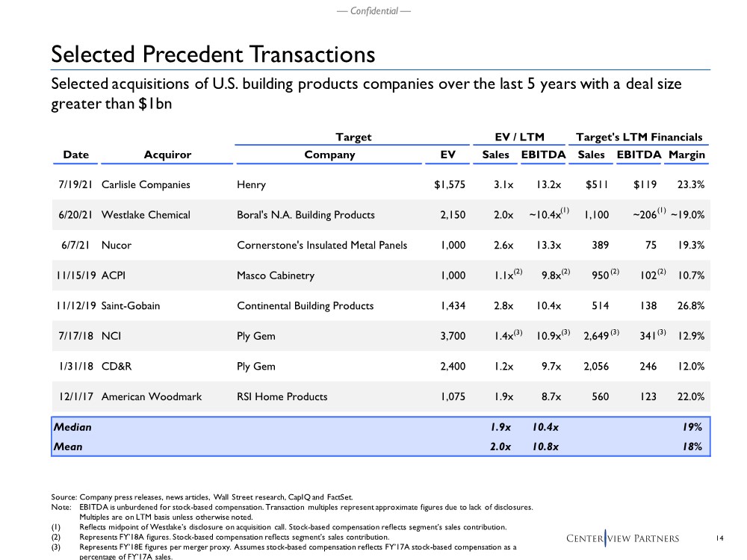Select the American Woodmark acquiror cell

152,396
